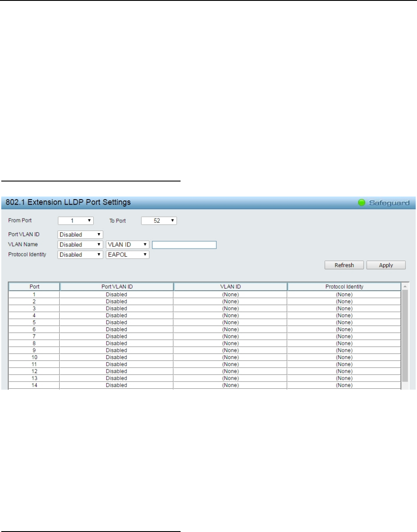
Task: Click the VLAN ID column header
Action: point(230,286)
